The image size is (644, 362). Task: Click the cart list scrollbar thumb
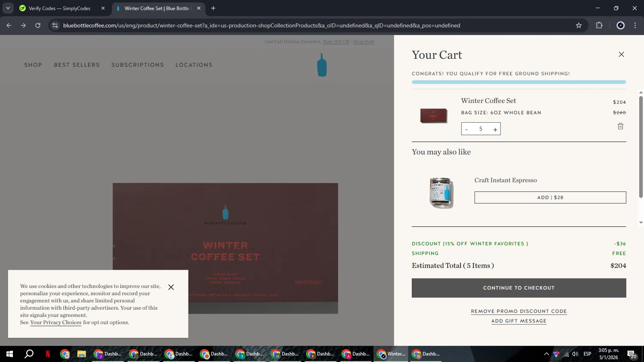coord(641,147)
